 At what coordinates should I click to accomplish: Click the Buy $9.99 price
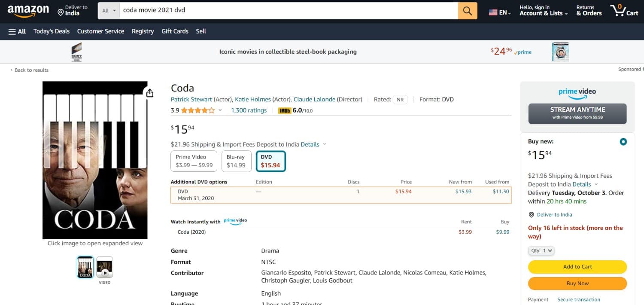503,232
